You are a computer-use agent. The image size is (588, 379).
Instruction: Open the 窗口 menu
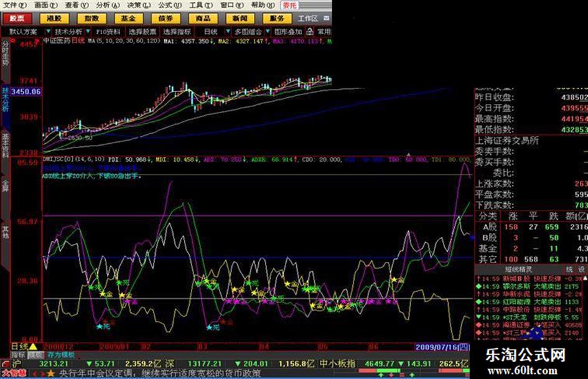point(231,5)
